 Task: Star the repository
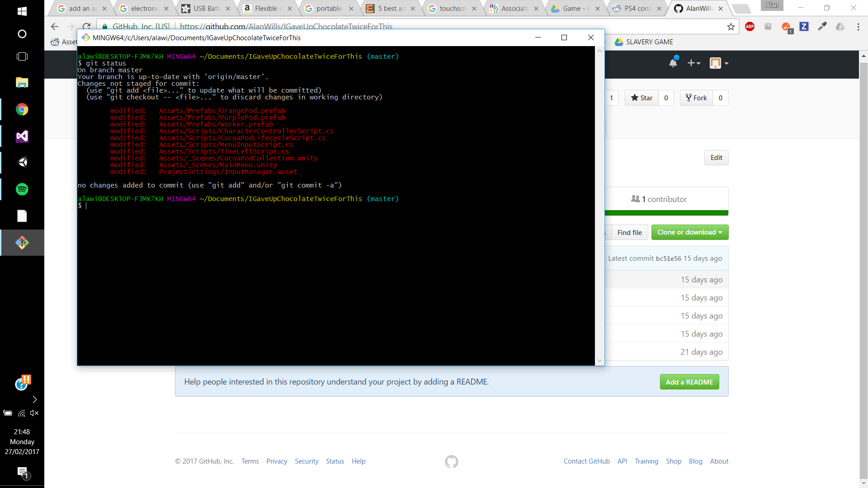642,98
